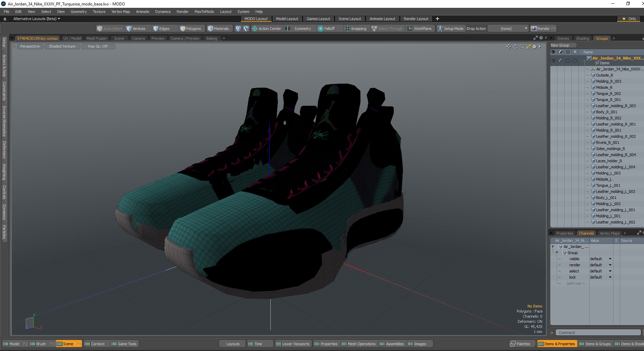The image size is (644, 351).
Task: Select the Outsole_R item in the group list
Action: (x=605, y=75)
